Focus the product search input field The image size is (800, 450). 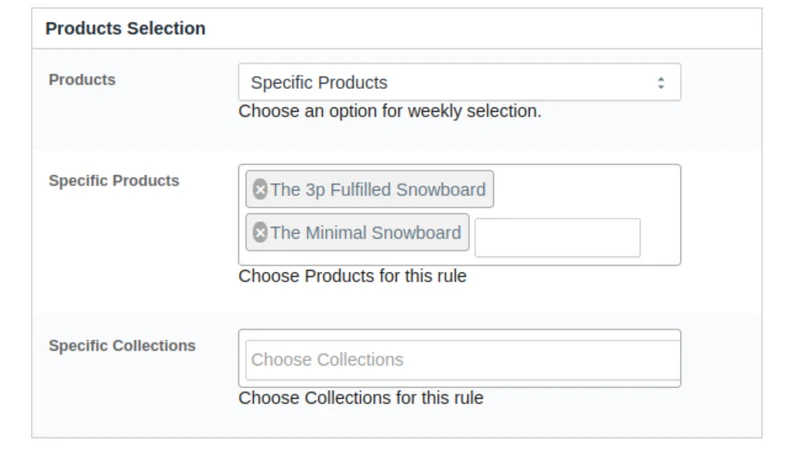[557, 238]
